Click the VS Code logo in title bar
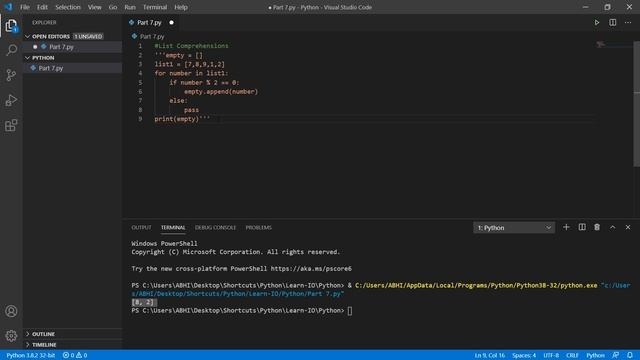The image size is (640, 360). 8,7
